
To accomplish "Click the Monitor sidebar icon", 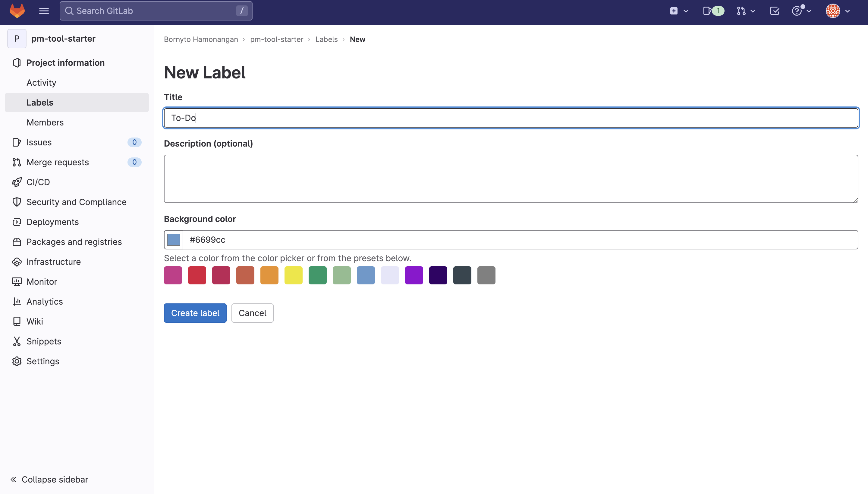I will [17, 282].
